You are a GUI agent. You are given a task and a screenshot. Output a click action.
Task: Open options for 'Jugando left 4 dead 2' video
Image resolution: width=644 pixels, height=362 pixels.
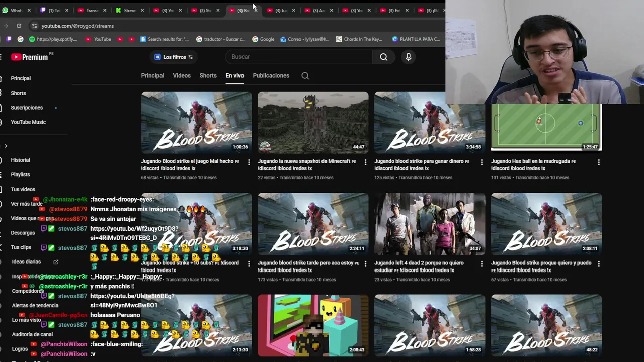tap(482, 264)
